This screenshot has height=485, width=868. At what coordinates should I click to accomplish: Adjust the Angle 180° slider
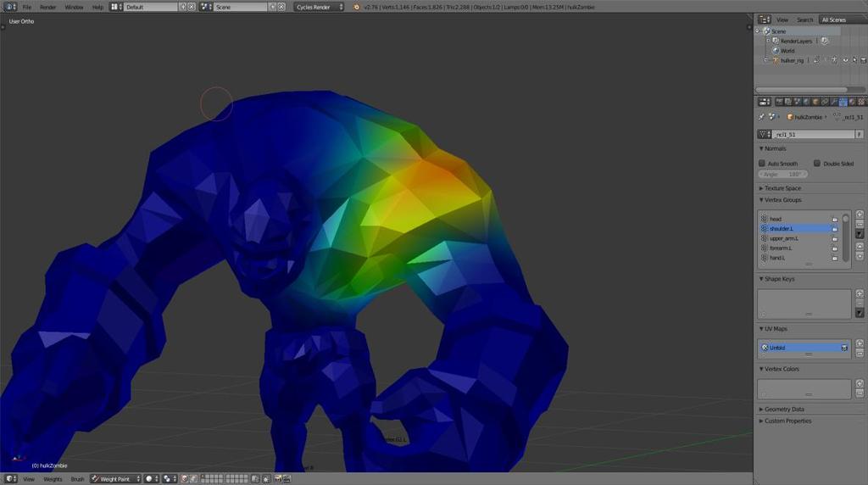(x=782, y=174)
